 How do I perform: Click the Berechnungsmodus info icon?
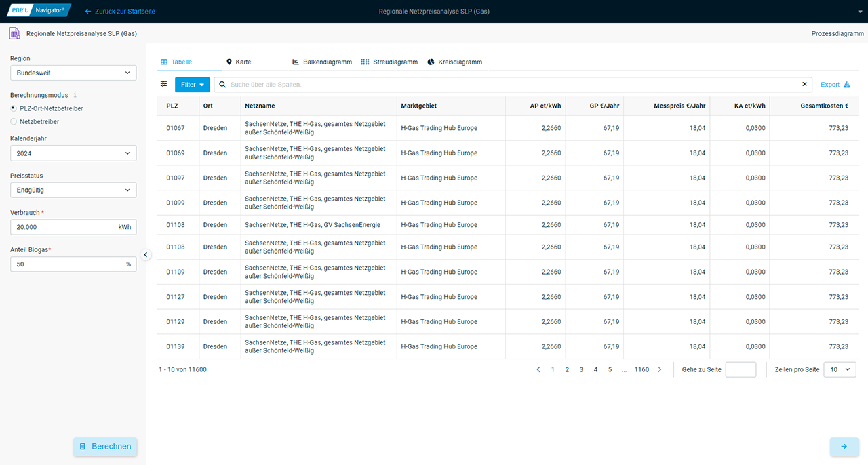tap(75, 95)
